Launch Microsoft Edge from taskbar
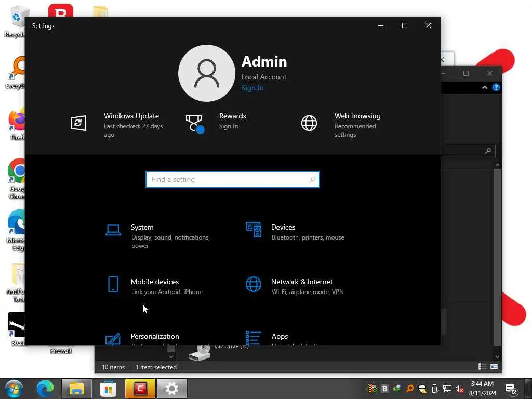This screenshot has width=532, height=399. tap(45, 389)
